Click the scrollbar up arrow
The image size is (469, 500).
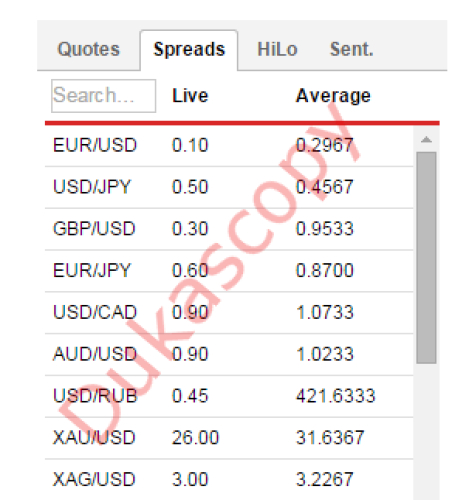coord(426,140)
